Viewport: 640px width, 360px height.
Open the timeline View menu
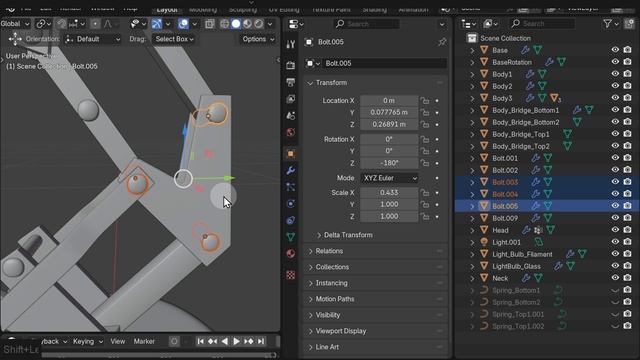(x=118, y=341)
